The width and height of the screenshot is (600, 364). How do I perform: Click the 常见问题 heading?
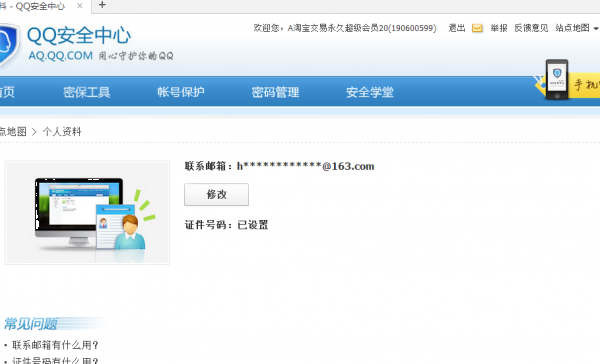click(x=31, y=324)
